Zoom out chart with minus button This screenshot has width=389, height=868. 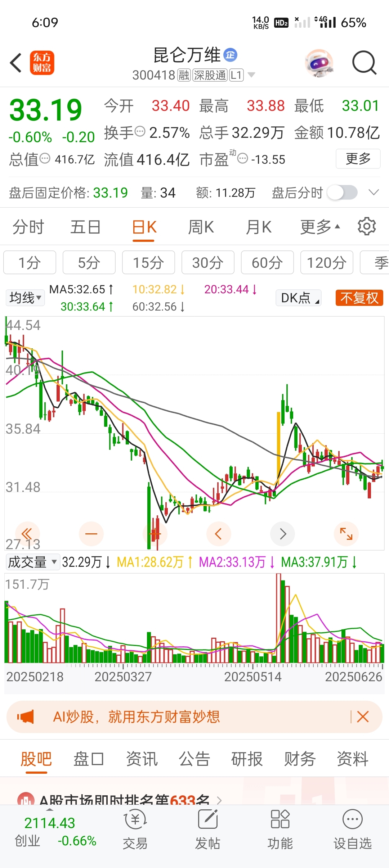pyautogui.click(x=91, y=534)
